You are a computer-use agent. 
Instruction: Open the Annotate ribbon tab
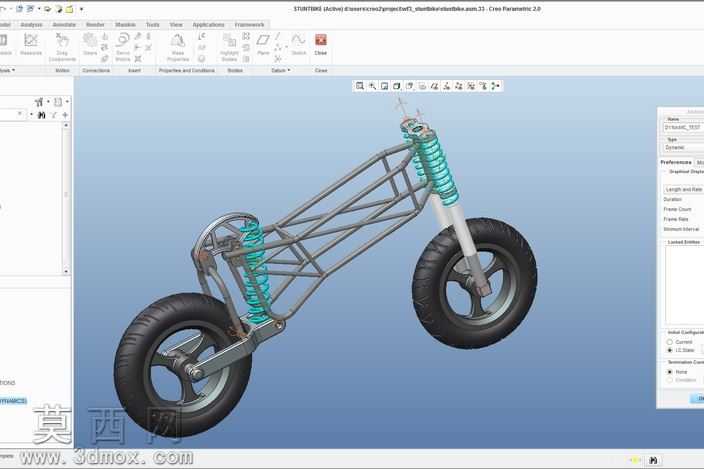(x=64, y=25)
